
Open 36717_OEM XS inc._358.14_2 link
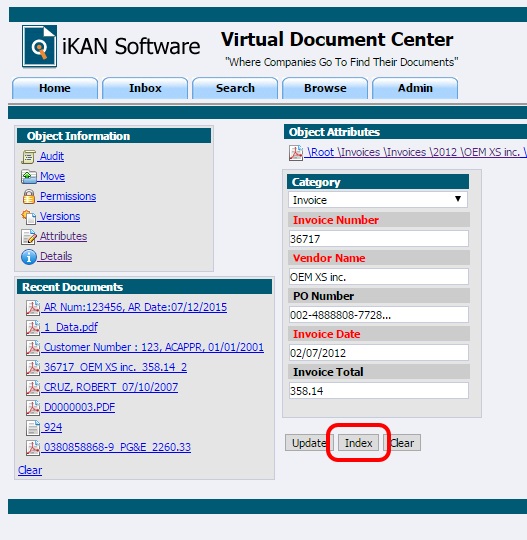coord(115,367)
